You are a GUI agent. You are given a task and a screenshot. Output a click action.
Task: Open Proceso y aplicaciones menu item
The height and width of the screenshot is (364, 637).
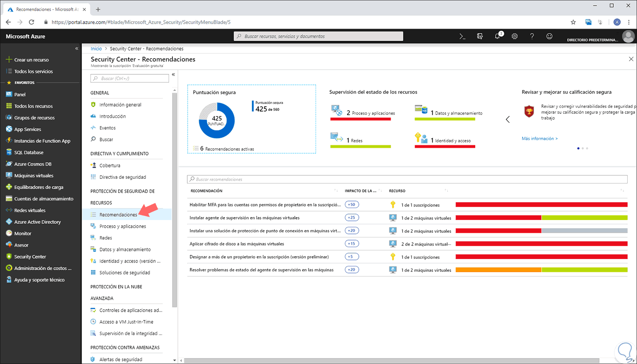(x=122, y=226)
